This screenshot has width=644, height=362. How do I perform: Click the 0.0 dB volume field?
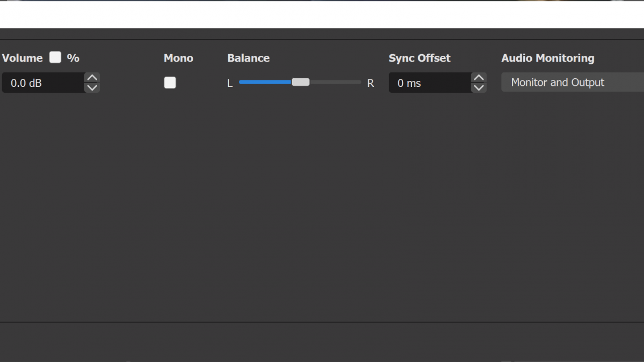tap(43, 83)
